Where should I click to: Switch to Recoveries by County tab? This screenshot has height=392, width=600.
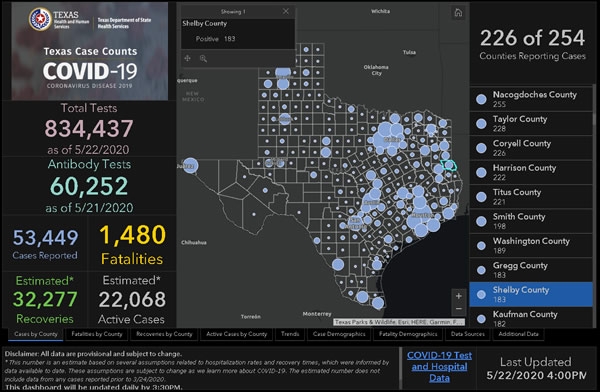[x=164, y=334]
